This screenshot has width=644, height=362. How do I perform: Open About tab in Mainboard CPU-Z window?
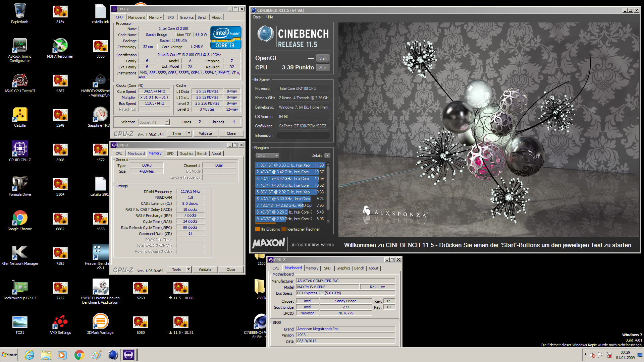coord(373,268)
